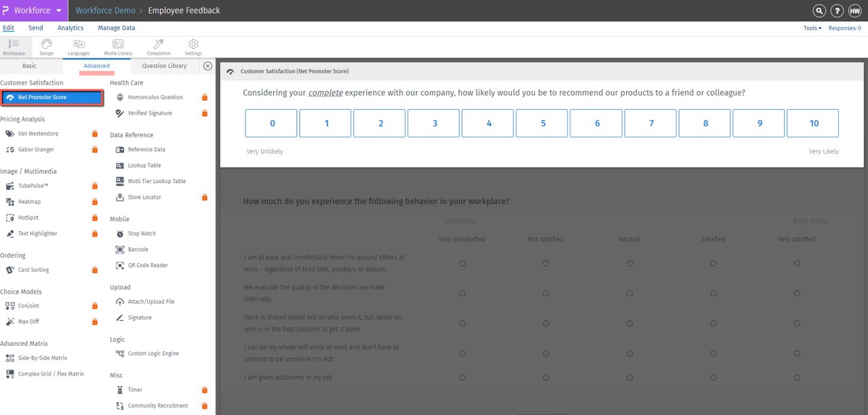
Task: Select the Heatmap question type
Action: tap(30, 201)
